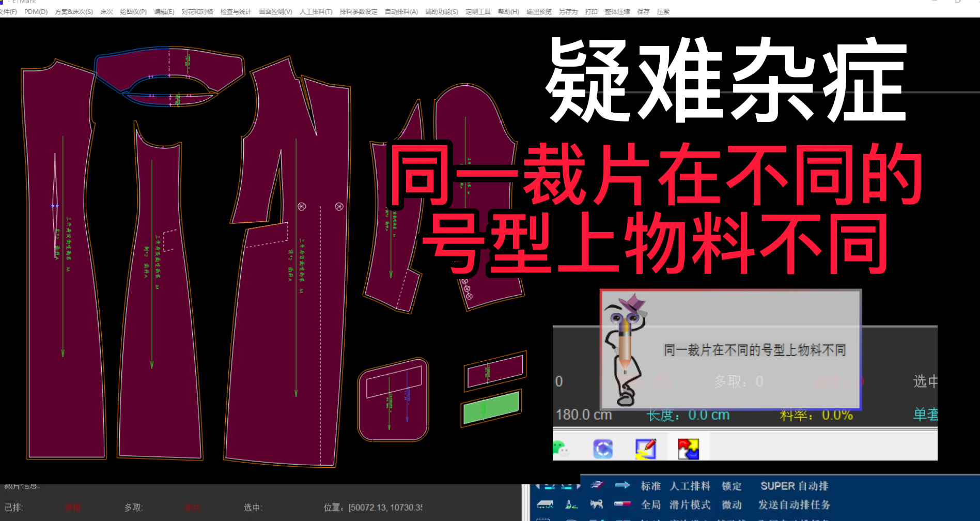
Task: Click the 多取 label in bottom status bar
Action: point(133,508)
